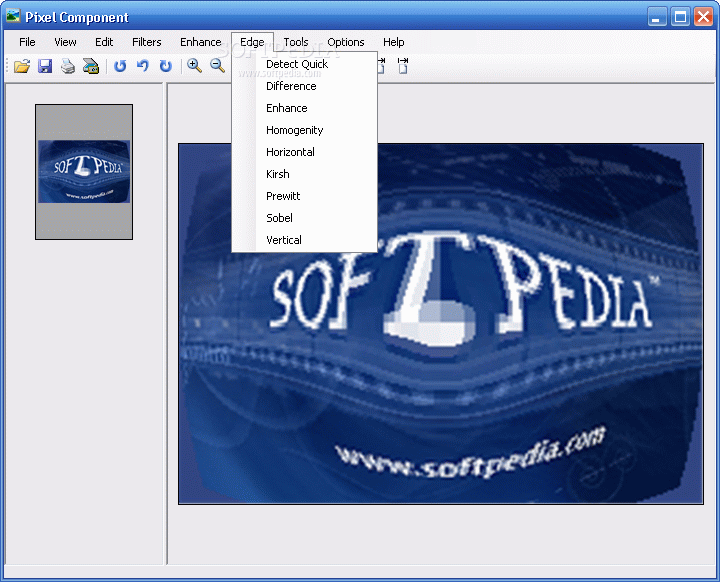Click the Pixel Component title bar app icon
This screenshot has height=582, width=720.
pyautogui.click(x=13, y=16)
